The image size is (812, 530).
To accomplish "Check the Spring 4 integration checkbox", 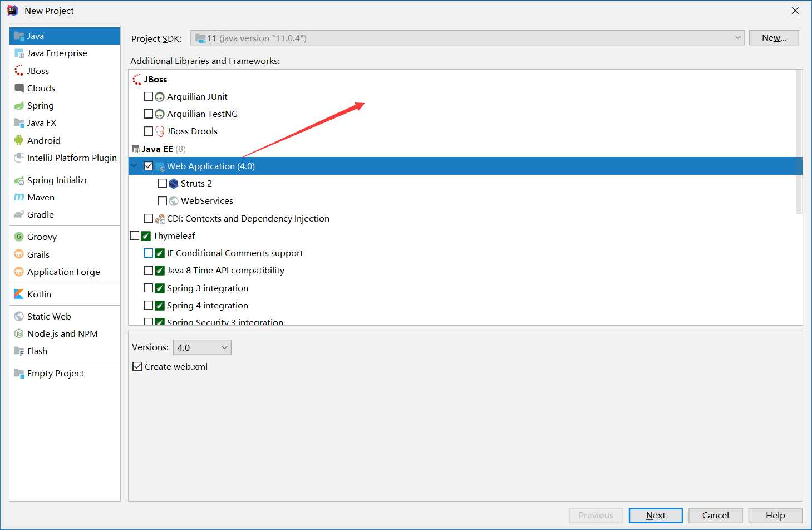I will pos(148,305).
